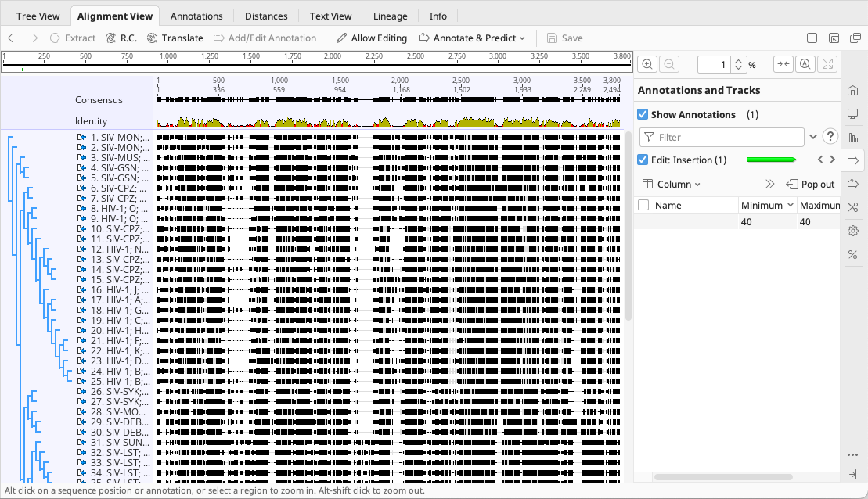This screenshot has width=868, height=499.
Task: Open the Graphs bar chart sidebar icon
Action: tap(853, 138)
